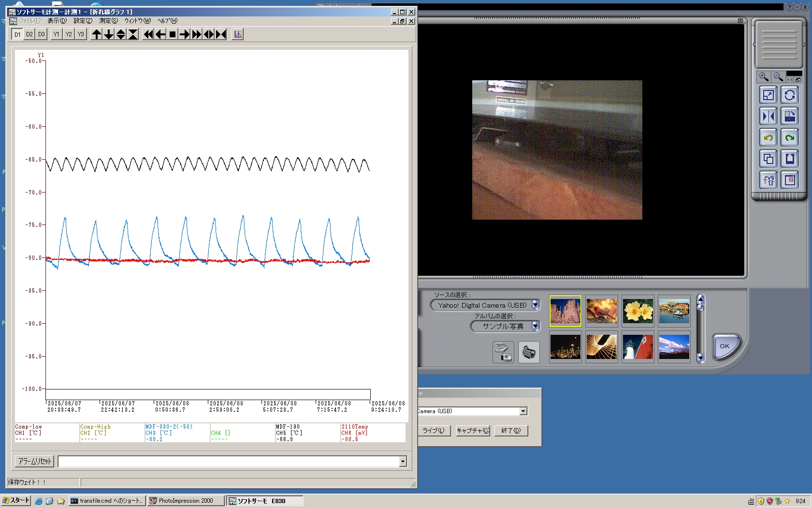Click the crop and rotate tool icon

(x=790, y=117)
